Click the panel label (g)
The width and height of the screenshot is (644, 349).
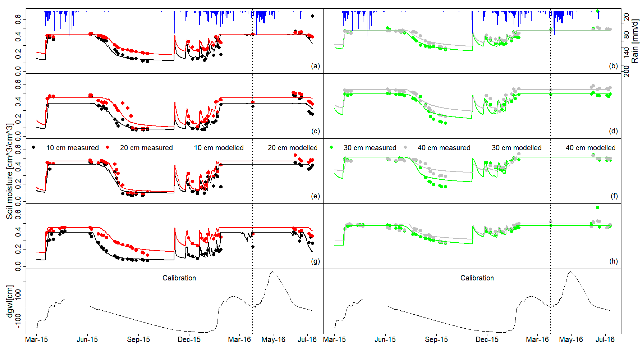click(x=315, y=261)
